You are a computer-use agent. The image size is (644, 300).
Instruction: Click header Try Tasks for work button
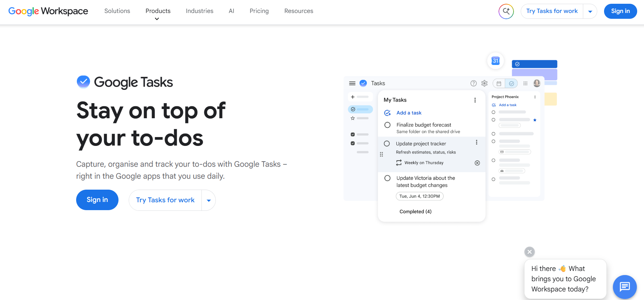552,11
